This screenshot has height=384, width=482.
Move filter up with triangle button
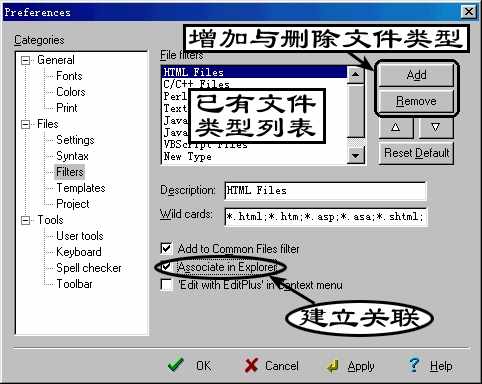pyautogui.click(x=396, y=127)
